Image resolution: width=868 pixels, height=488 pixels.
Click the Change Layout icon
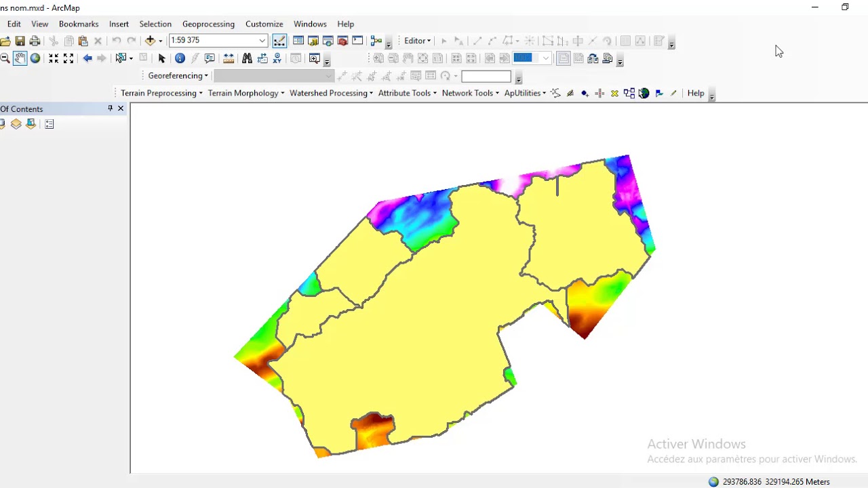pyautogui.click(x=593, y=58)
